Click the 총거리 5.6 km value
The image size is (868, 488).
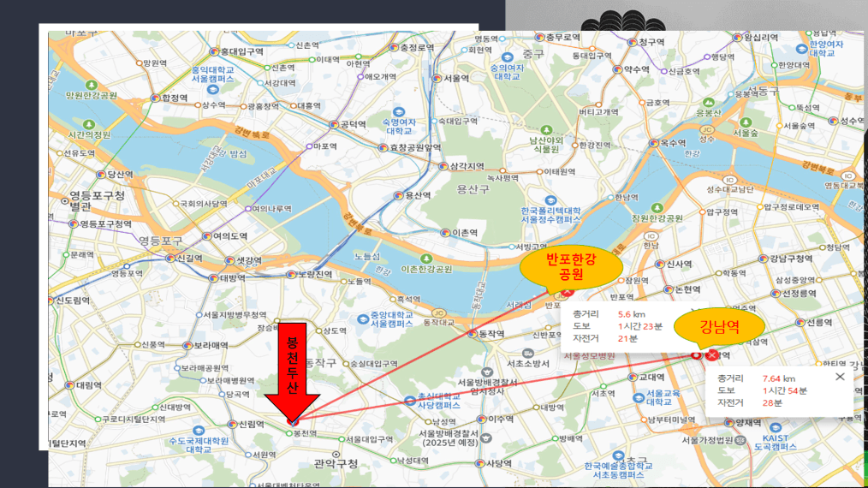[x=631, y=314]
